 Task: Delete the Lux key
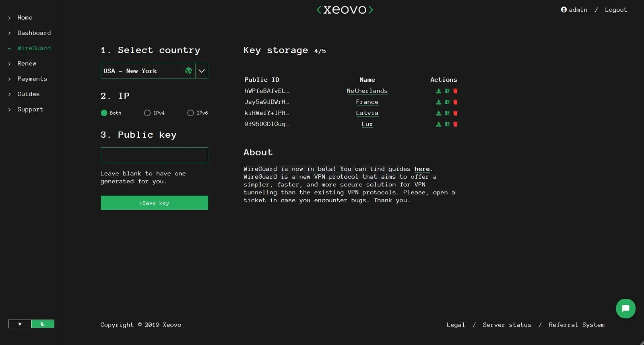455,124
